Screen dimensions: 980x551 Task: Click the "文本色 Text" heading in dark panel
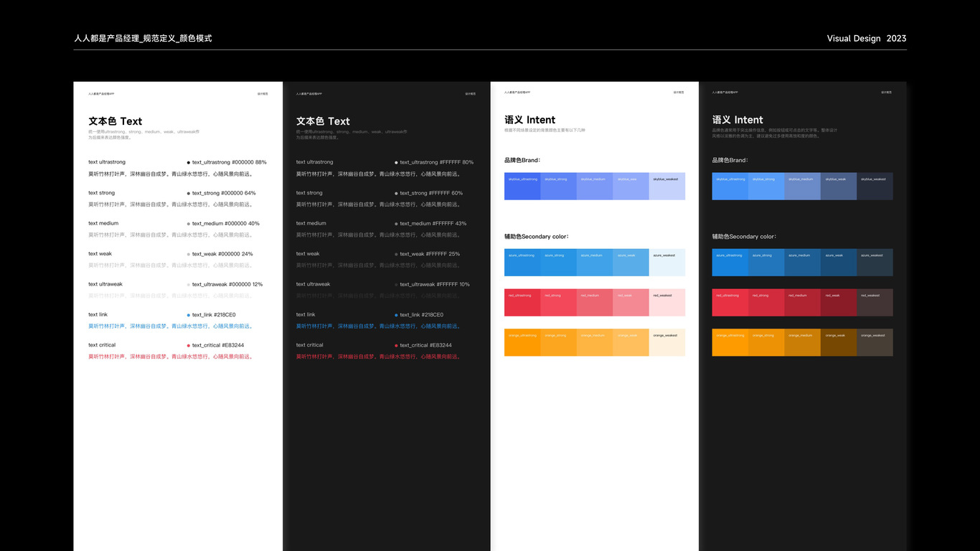click(323, 121)
